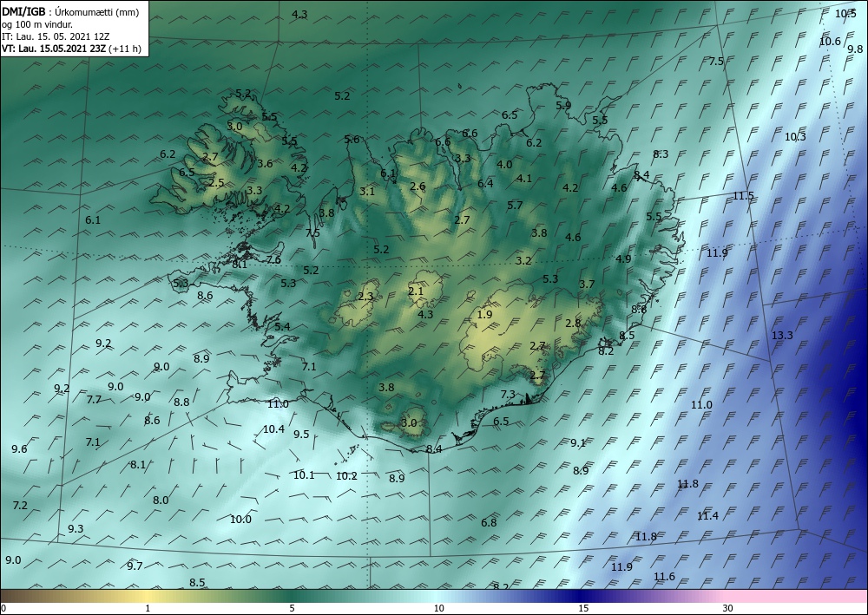Click the colorbar tick label '15'
868x615 pixels.
(583, 609)
